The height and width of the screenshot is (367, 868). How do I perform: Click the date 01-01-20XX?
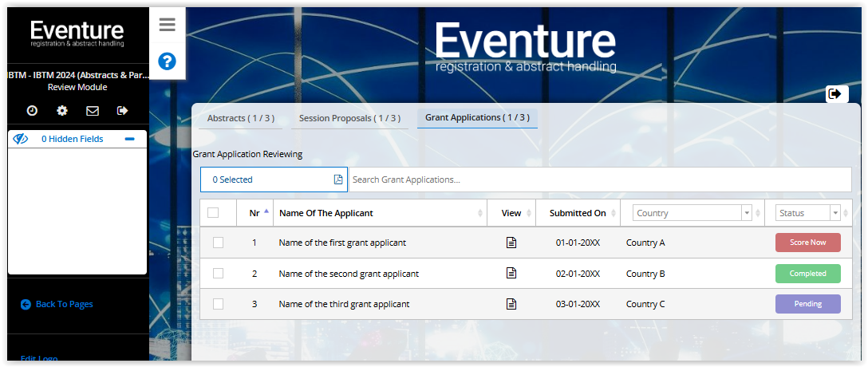(x=578, y=243)
